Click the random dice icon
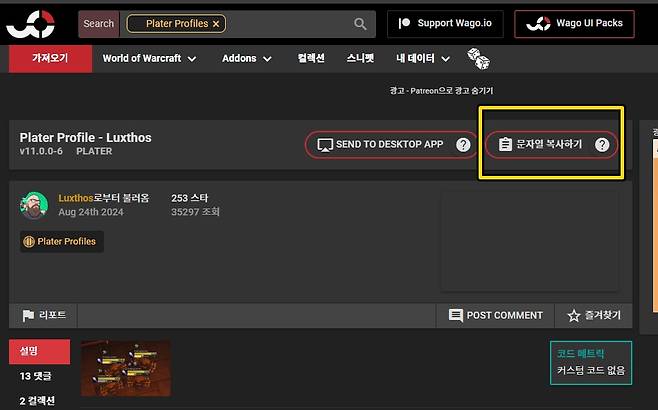Viewport: 658px width, 410px height. coord(479,60)
